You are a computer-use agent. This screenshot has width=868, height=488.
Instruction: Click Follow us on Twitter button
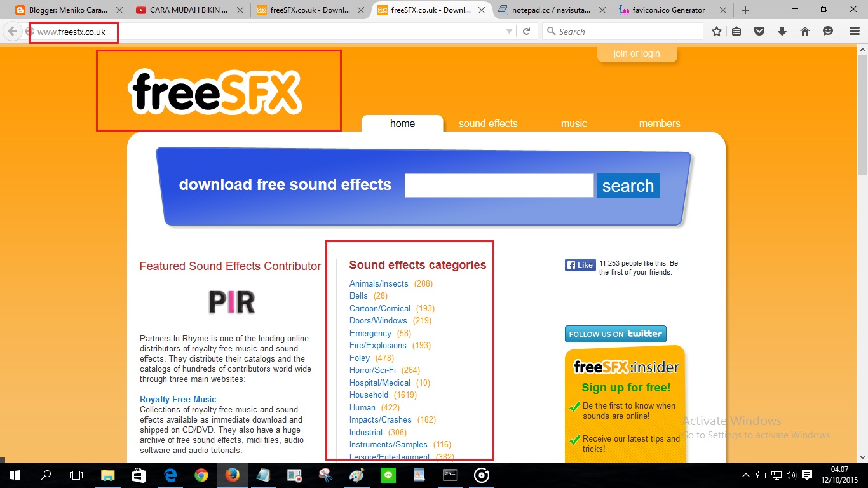click(x=615, y=334)
